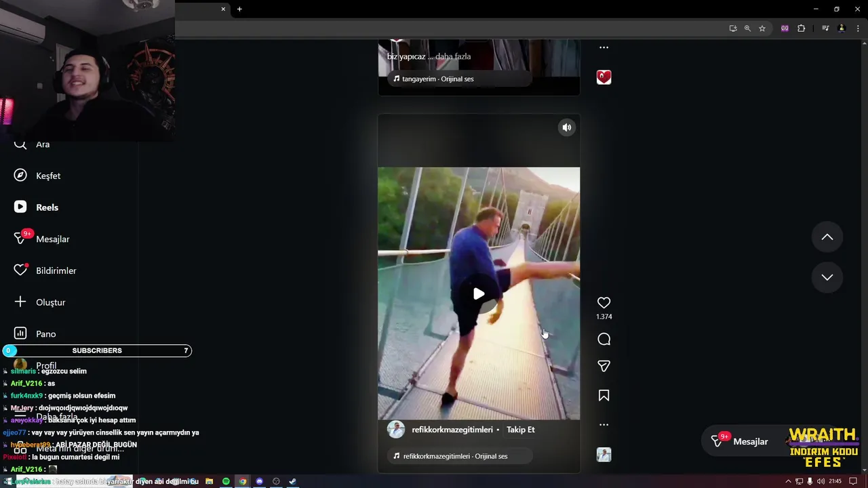This screenshot has width=868, height=488.
Task: Open the purple browser extension icon
Action: pos(785,28)
